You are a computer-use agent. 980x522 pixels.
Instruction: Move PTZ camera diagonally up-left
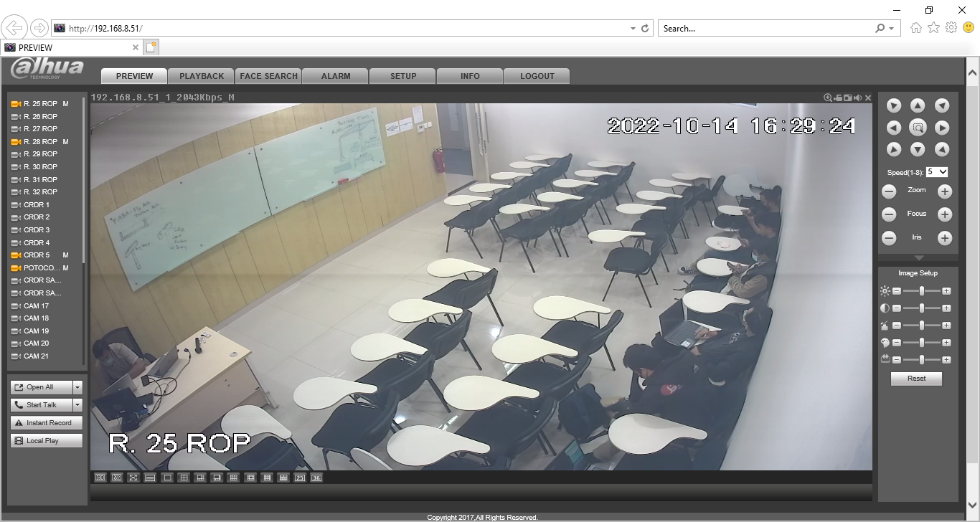(893, 105)
